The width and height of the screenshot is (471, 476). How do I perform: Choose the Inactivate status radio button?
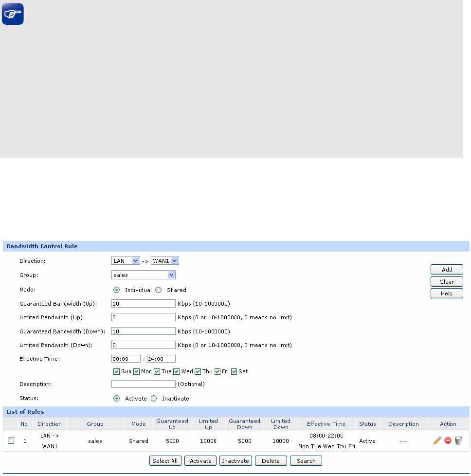(154, 399)
